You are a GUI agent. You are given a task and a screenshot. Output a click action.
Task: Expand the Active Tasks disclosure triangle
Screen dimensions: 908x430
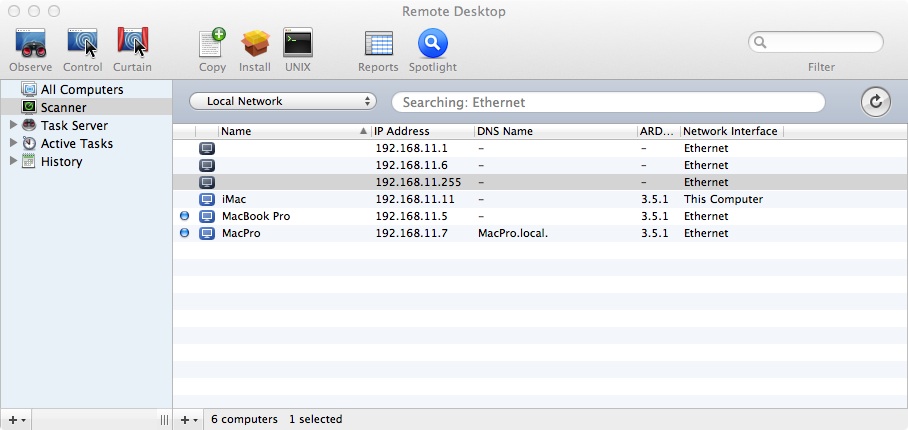(13, 143)
